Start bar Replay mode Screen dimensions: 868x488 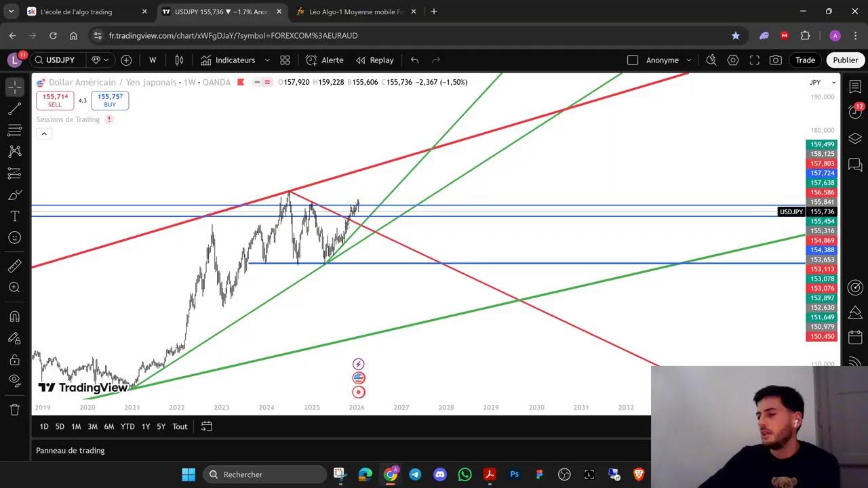coord(375,60)
